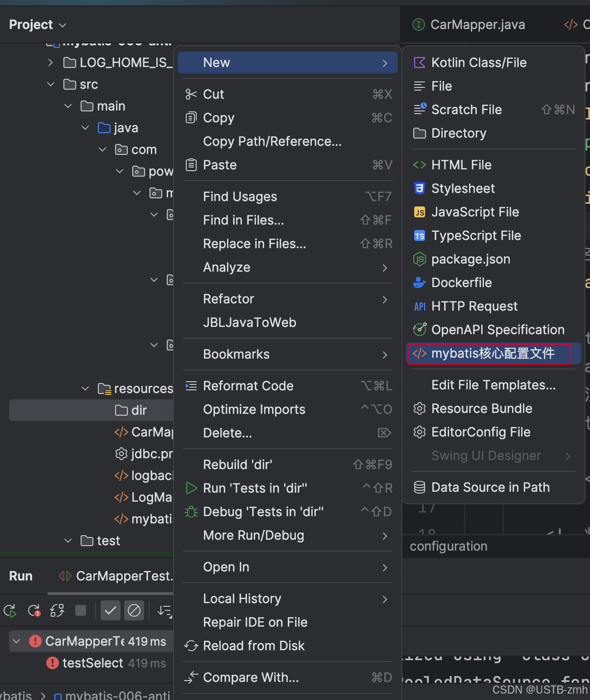Collapse the com package
Image resolution: width=590 pixels, height=700 pixels.
point(102,149)
